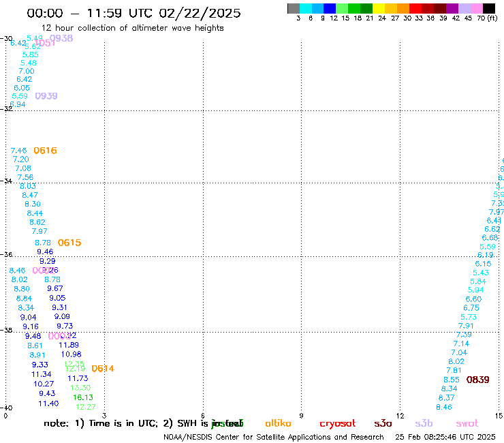The width and height of the screenshot is (504, 443).
Task: Click the wave height value 6.68
Action: 490,238
